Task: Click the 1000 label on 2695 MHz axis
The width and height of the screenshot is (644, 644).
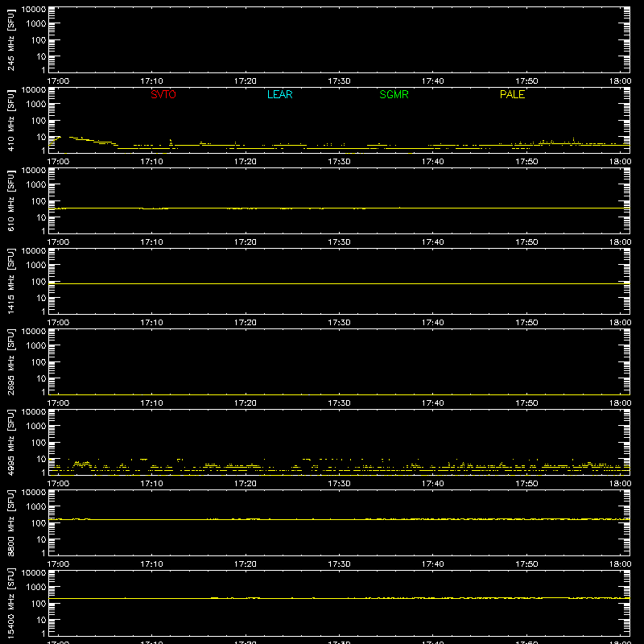Action: pyautogui.click(x=36, y=346)
